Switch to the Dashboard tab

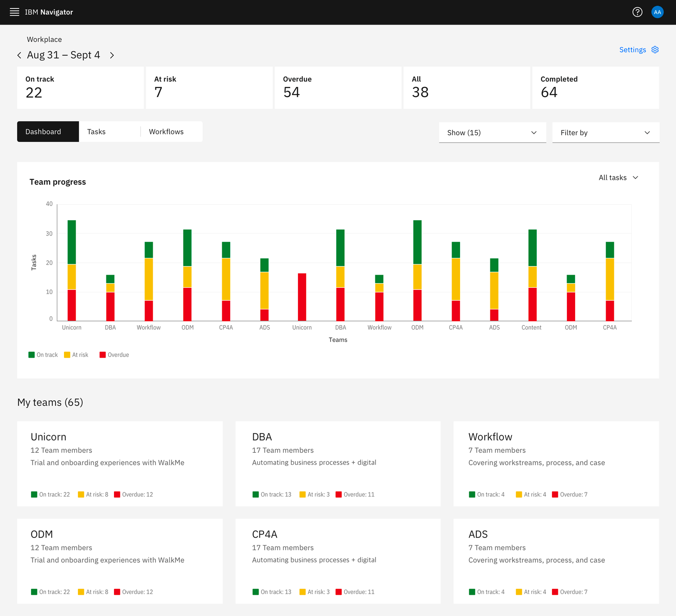[x=48, y=132]
